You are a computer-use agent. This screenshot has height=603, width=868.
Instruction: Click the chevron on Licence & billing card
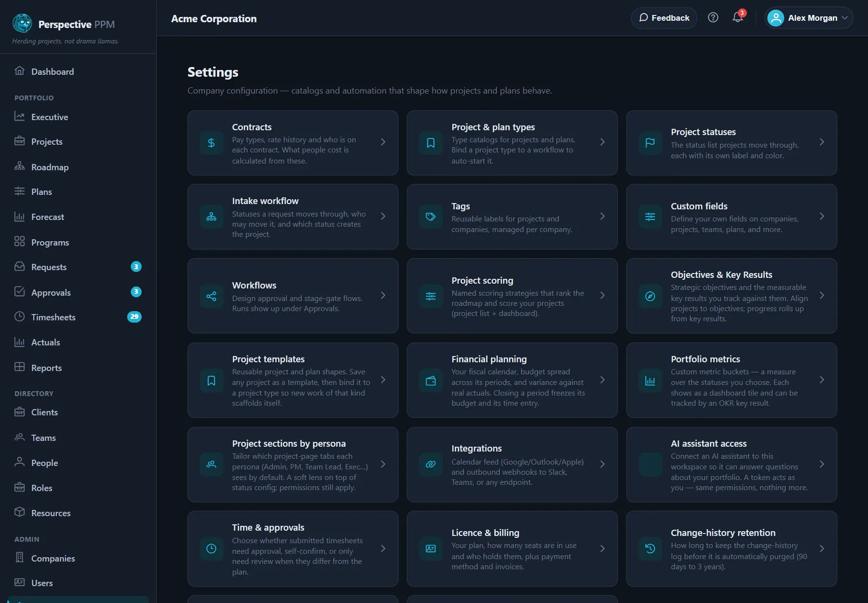point(602,548)
